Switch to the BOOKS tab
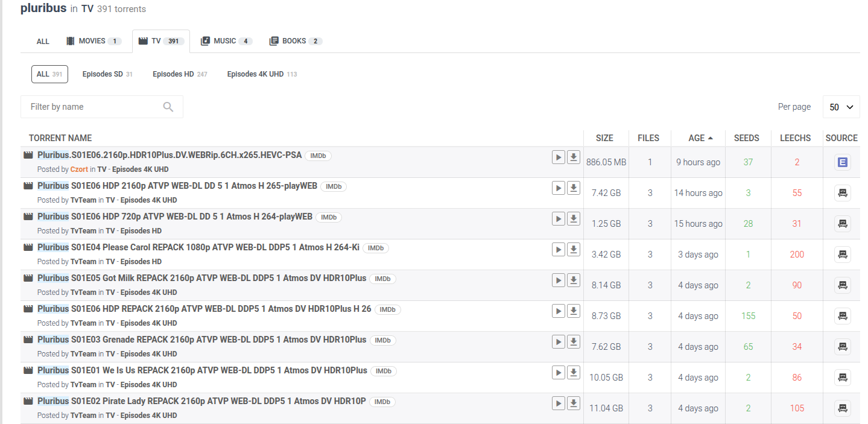This screenshot has height=424, width=868. coord(296,41)
